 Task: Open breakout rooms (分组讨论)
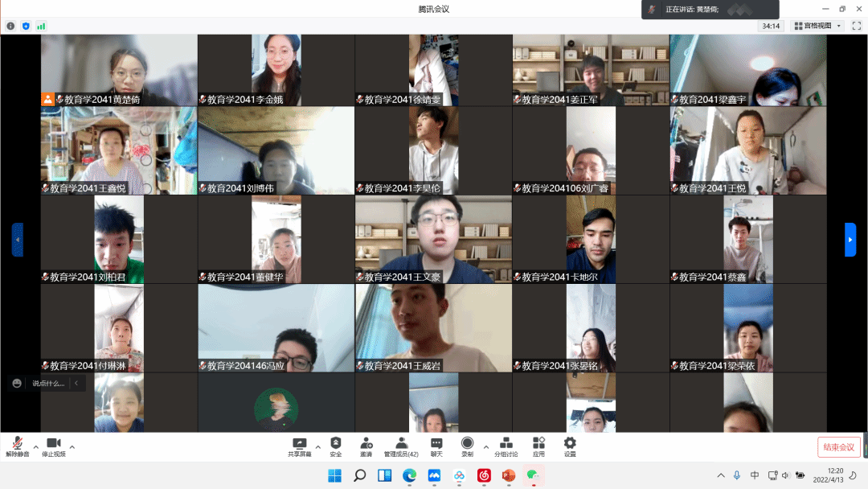pos(506,446)
